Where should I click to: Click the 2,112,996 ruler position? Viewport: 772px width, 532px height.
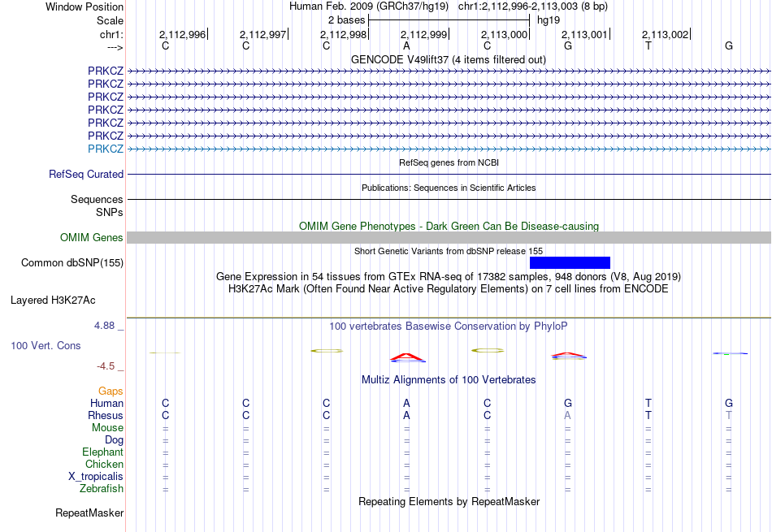(183, 34)
